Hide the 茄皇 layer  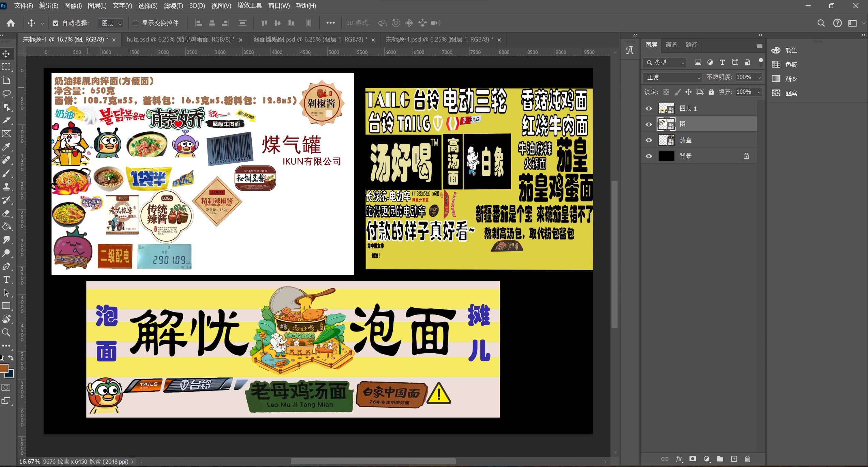tap(649, 140)
